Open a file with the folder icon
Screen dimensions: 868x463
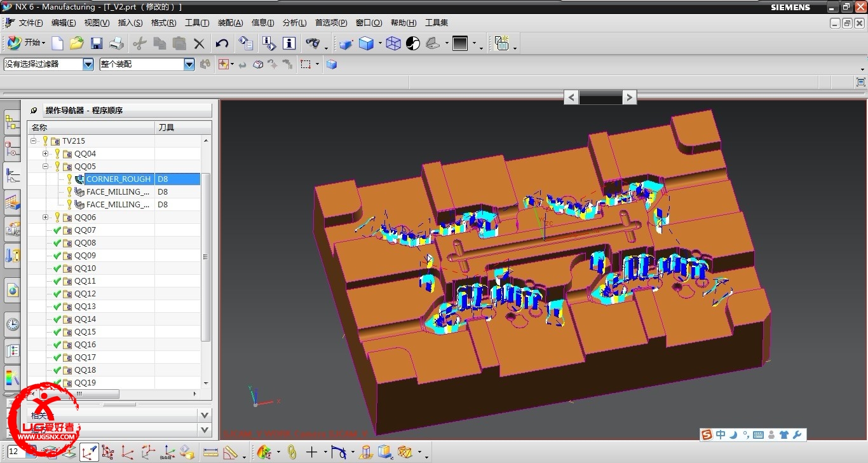click(x=77, y=43)
